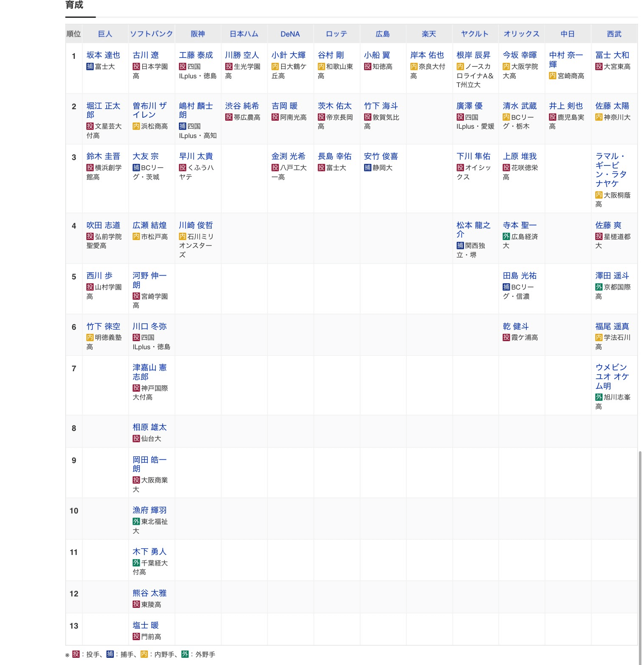Open player 堀江 正太郎 profile

pyautogui.click(x=103, y=110)
